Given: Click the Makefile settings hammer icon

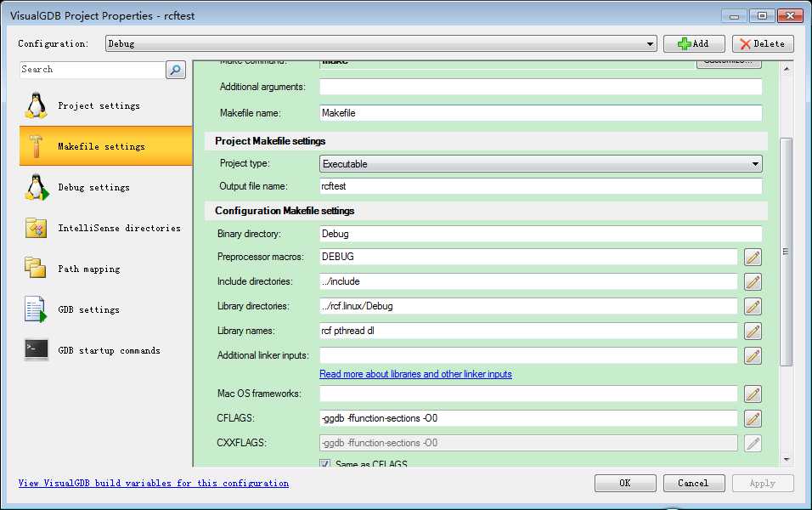Looking at the screenshot, I should tap(36, 146).
